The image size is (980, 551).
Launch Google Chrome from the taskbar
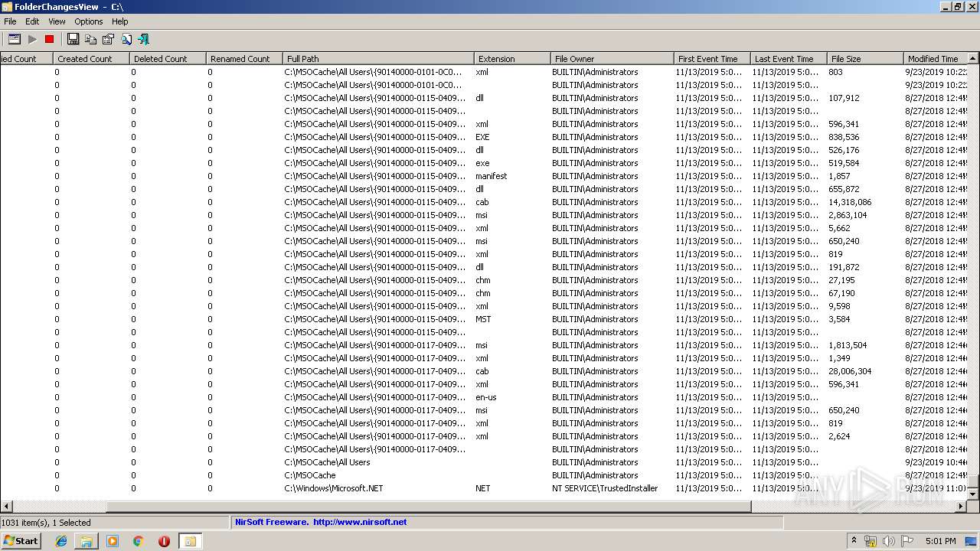(138, 541)
